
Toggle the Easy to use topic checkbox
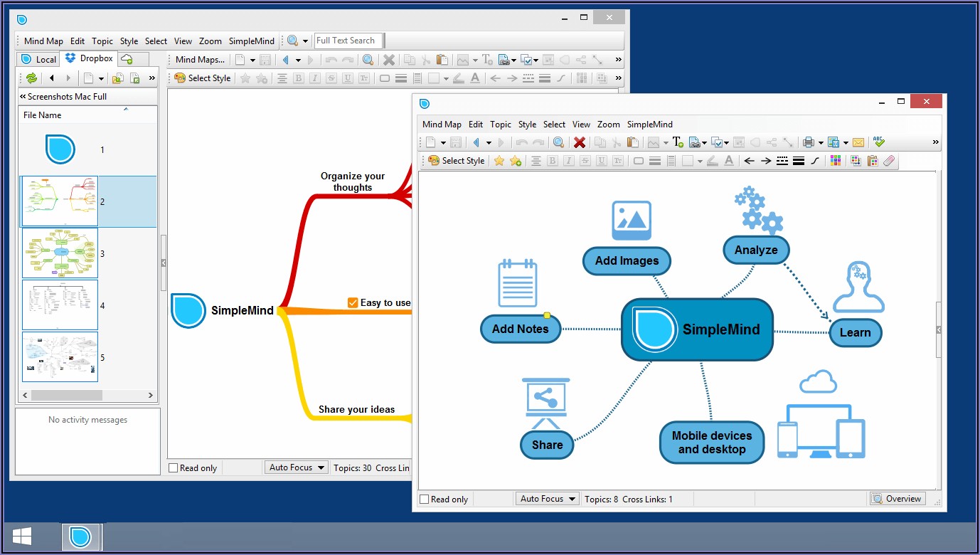tap(353, 302)
